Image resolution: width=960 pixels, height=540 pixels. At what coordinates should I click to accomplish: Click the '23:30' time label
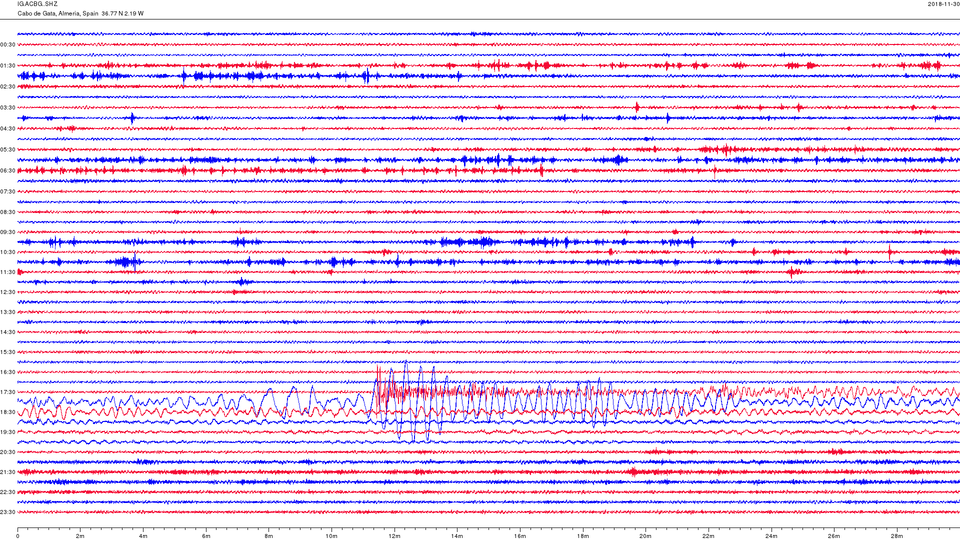click(x=8, y=512)
